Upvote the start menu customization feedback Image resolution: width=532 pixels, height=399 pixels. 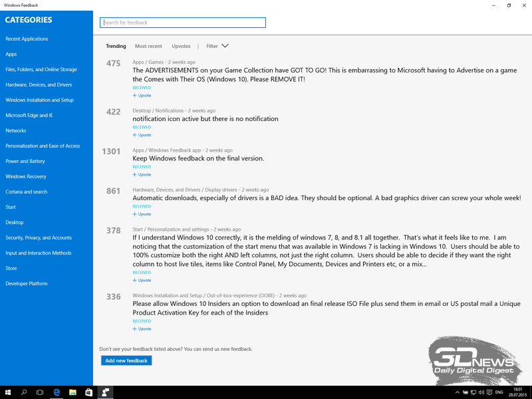coord(142,280)
